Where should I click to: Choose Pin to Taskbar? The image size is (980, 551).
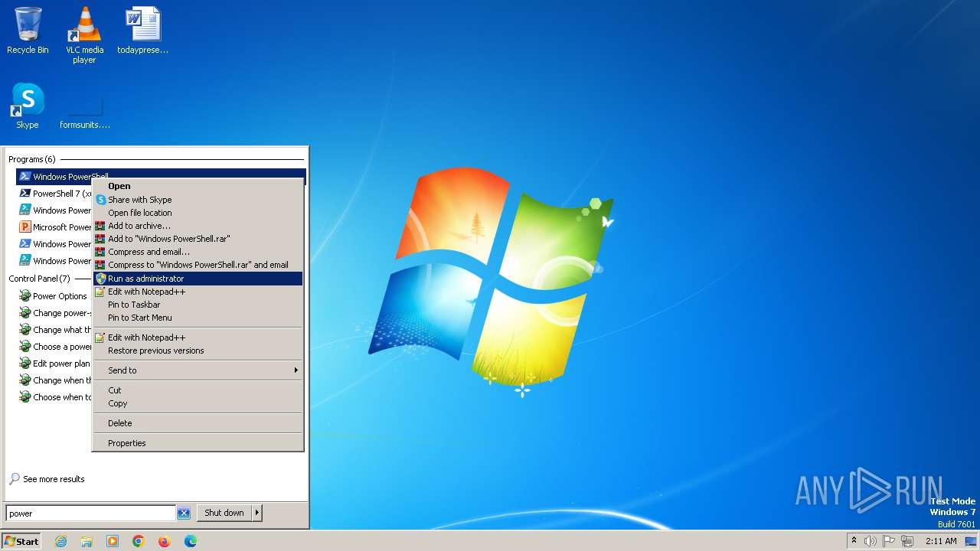click(198, 305)
